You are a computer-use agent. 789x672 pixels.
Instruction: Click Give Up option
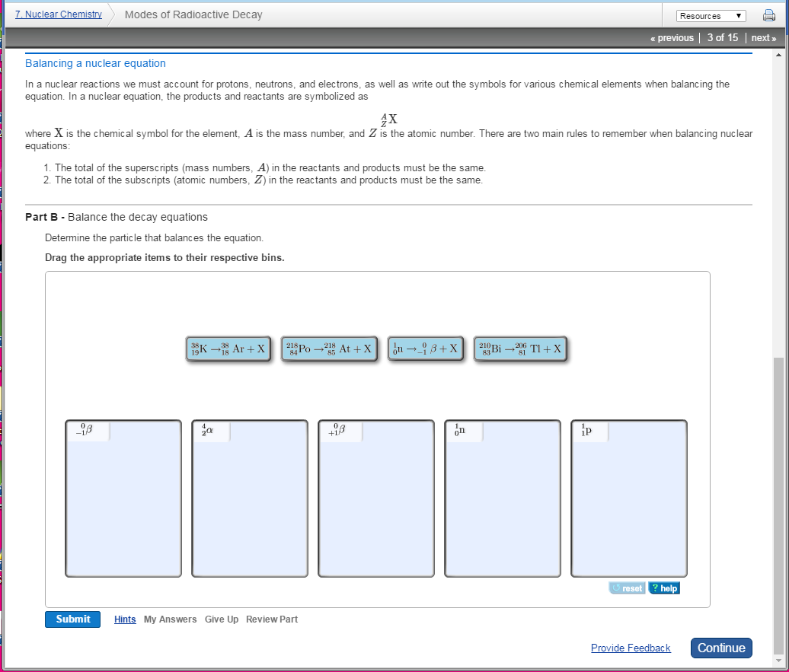(222, 619)
